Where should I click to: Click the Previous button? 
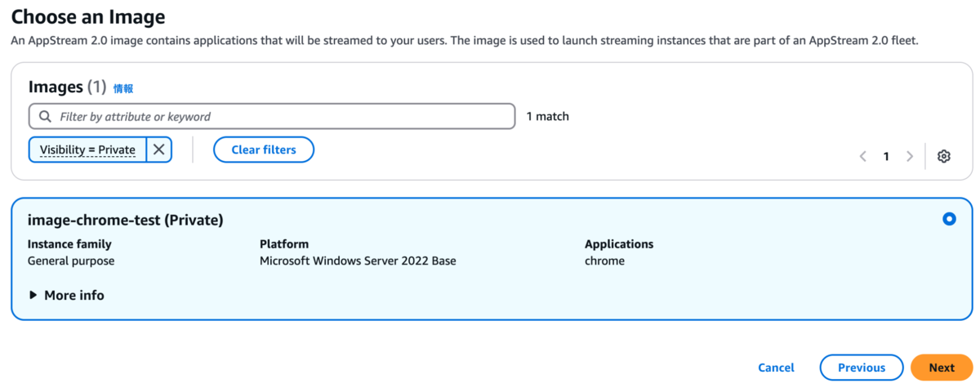862,368
